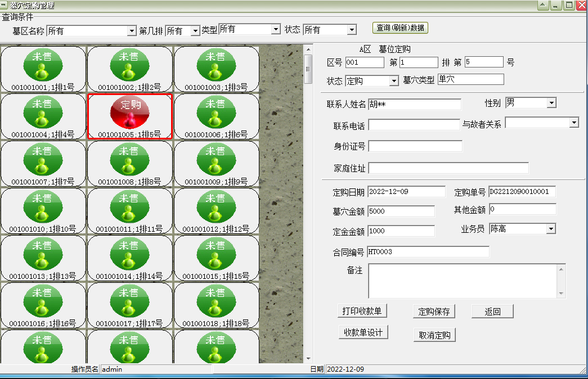Image resolution: width=588 pixels, height=379 pixels.
Task: Click the 定金金额 field
Action: coord(401,231)
